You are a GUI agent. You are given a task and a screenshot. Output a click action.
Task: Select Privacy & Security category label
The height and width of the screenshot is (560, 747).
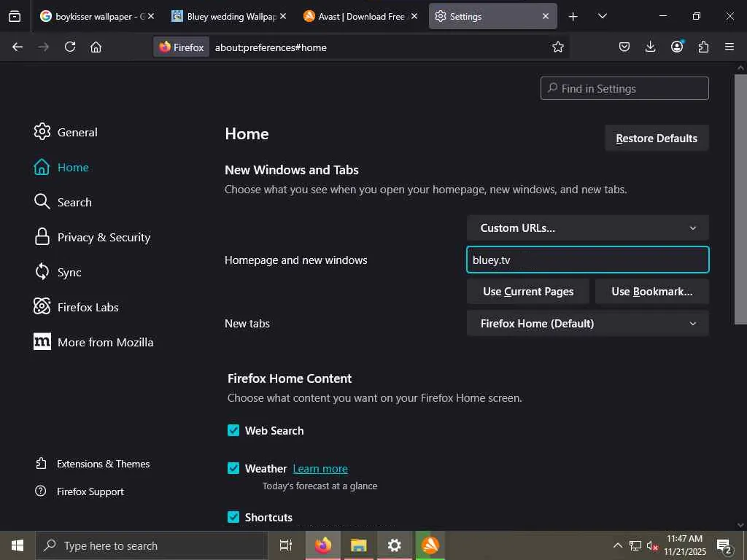click(104, 237)
